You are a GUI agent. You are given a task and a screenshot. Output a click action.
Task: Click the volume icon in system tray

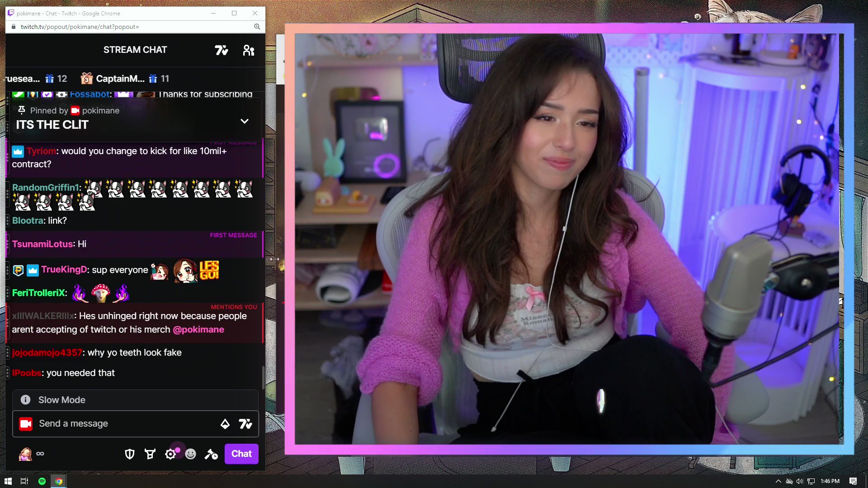pos(800,481)
